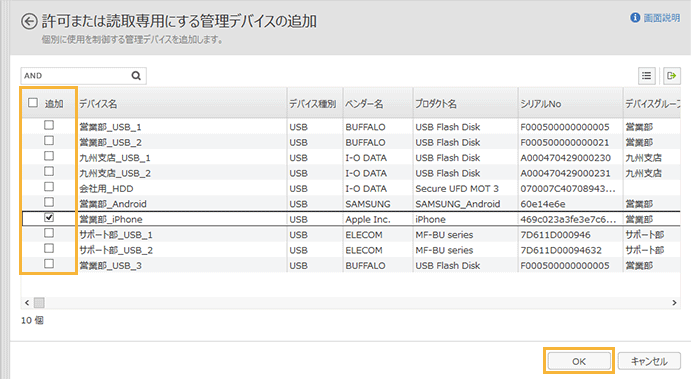Click the search magnifier icon

[136, 76]
